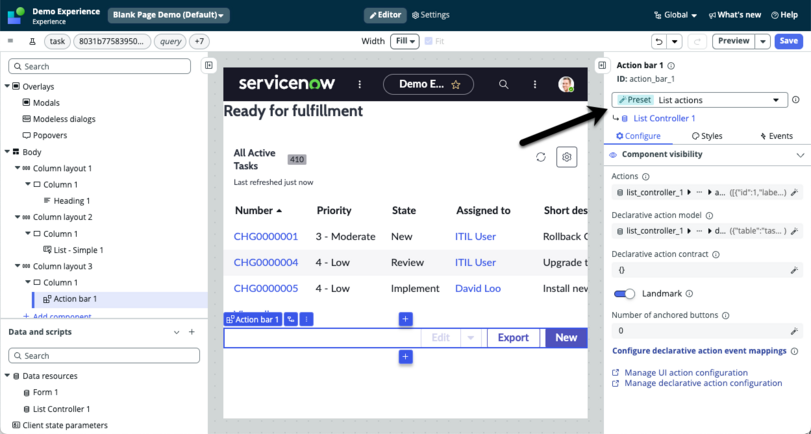Open the Preview options dropdown arrow
Screen dimensions: 811x434
(763, 41)
